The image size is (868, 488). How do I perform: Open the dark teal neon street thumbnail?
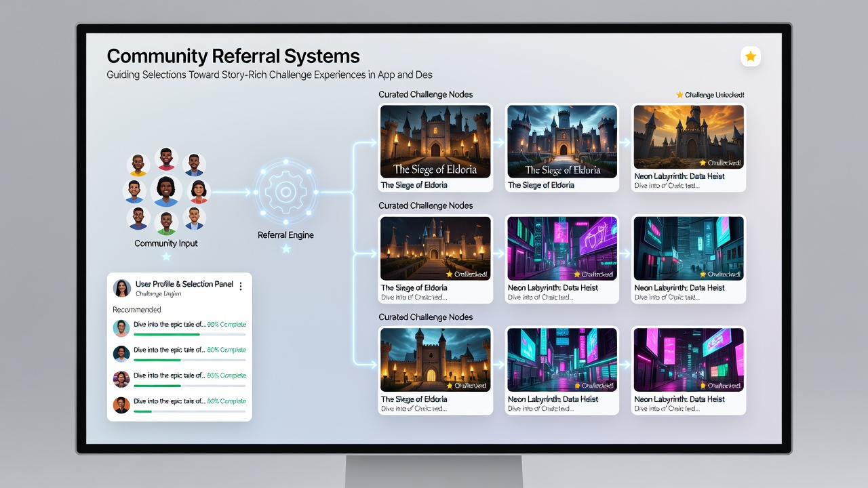click(688, 248)
